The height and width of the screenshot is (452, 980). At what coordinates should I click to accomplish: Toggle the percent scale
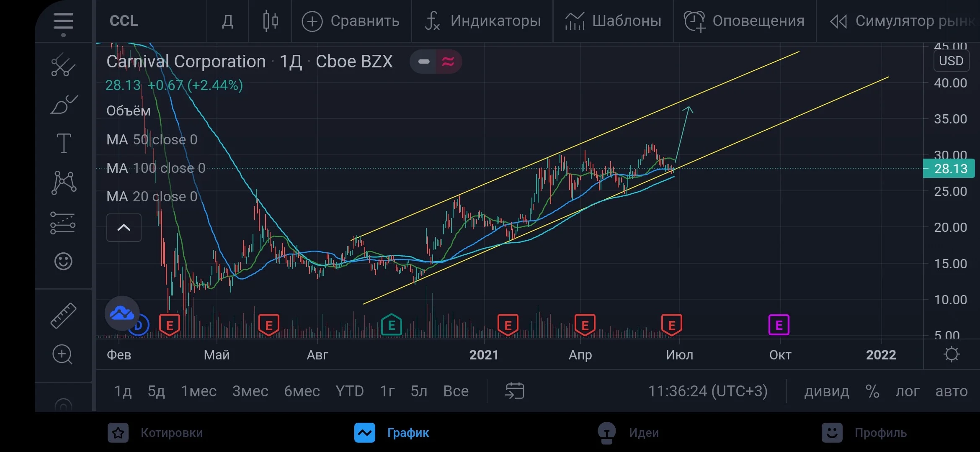[x=872, y=391]
